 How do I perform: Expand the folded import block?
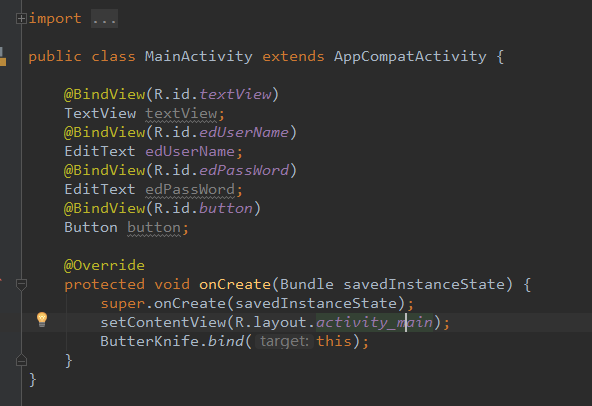click(21, 19)
